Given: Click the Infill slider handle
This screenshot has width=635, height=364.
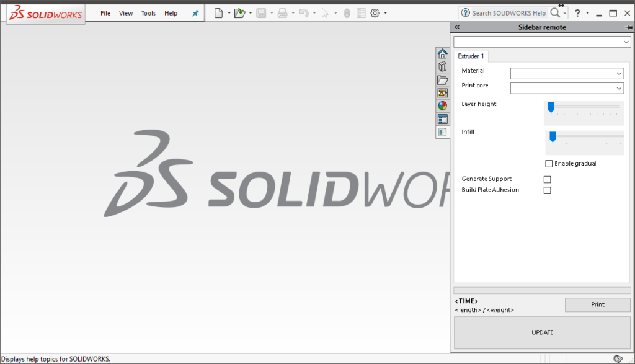Looking at the screenshot, I should pyautogui.click(x=553, y=137).
